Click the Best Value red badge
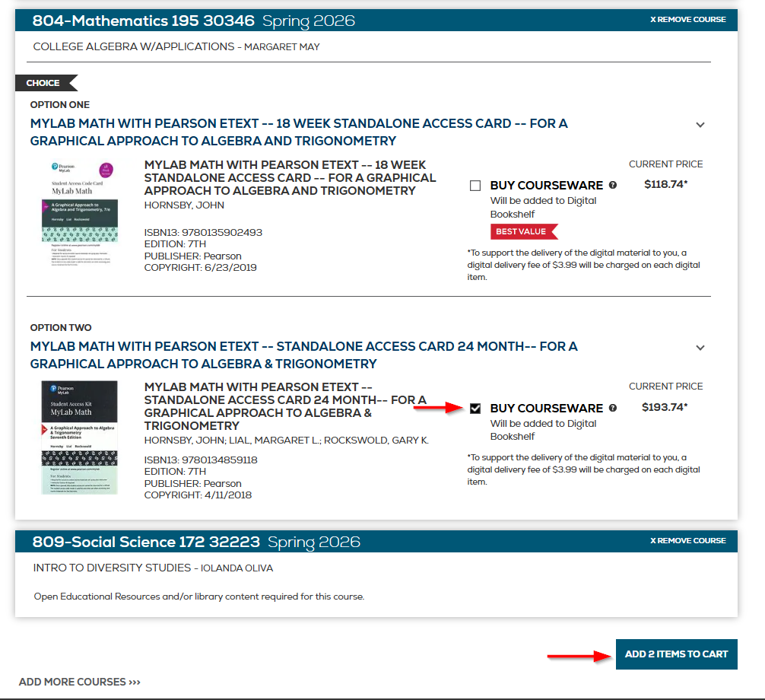The width and height of the screenshot is (765, 700). pyautogui.click(x=523, y=231)
